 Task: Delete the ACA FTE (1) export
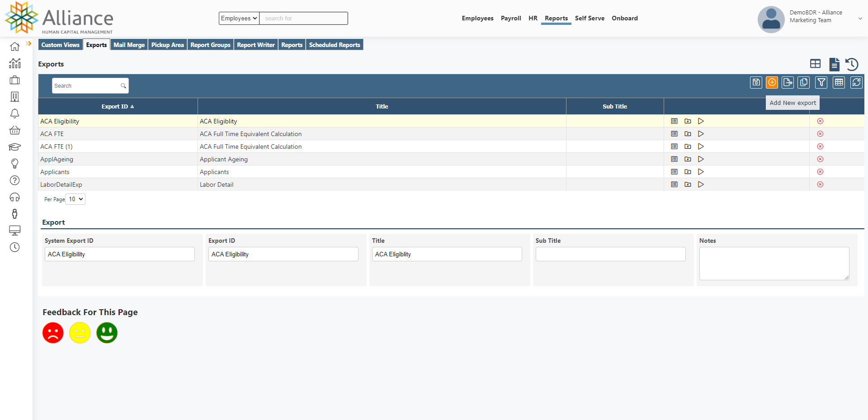[820, 146]
